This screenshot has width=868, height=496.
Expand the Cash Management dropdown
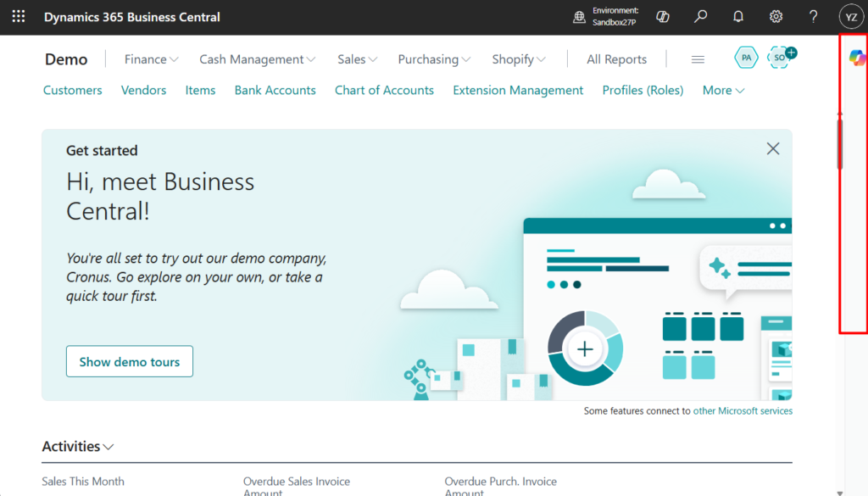pyautogui.click(x=257, y=59)
